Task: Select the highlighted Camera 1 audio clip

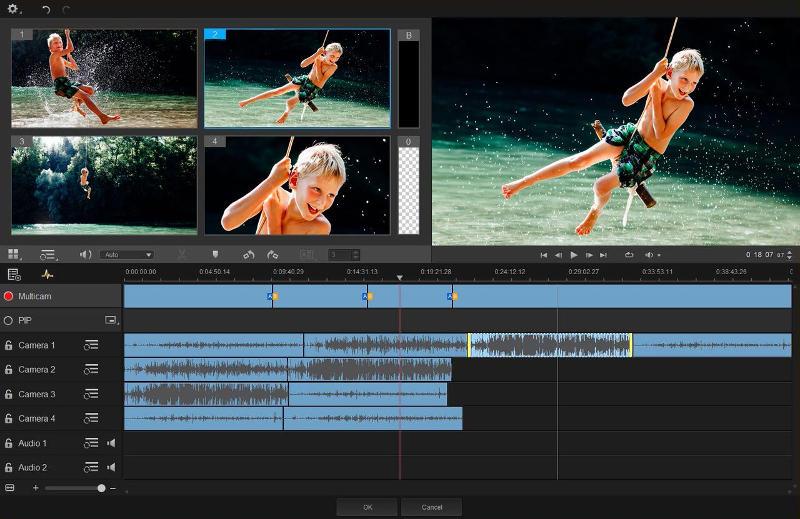Action: click(550, 345)
